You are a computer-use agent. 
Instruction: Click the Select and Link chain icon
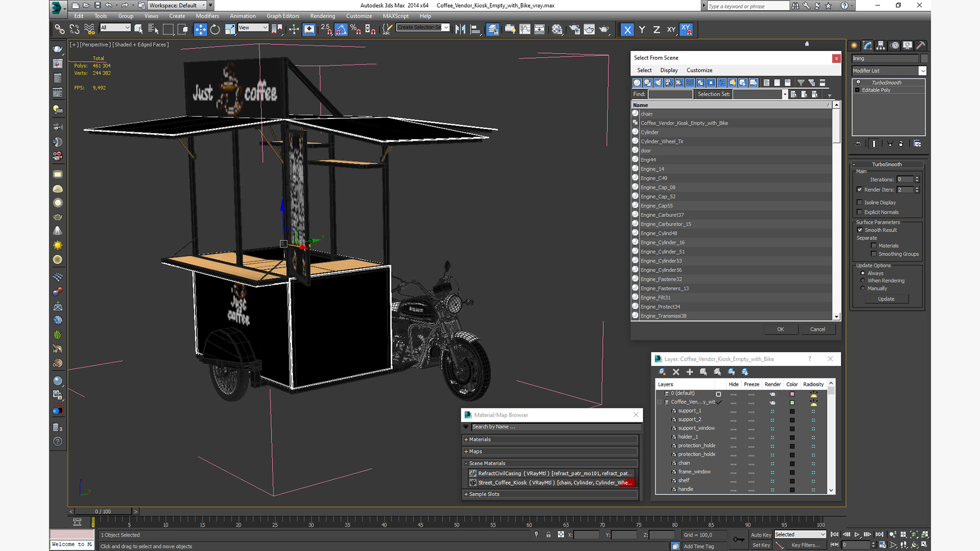pos(60,30)
